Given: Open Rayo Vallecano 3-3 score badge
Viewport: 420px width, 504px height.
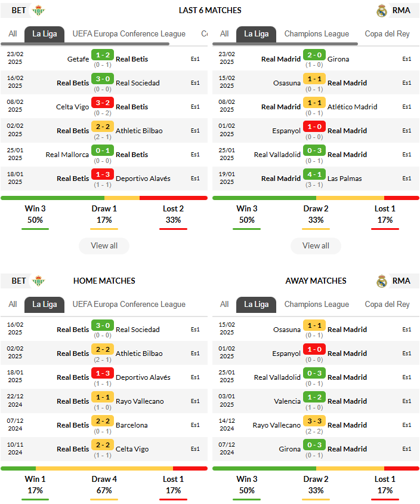Looking at the screenshot, I should 314,421.
